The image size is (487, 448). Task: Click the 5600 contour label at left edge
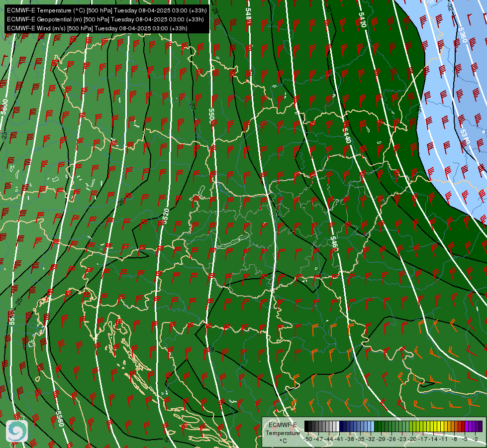coord(4,107)
